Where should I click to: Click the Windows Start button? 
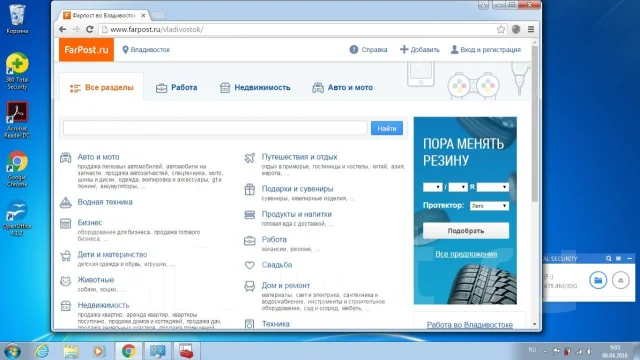[x=12, y=351]
